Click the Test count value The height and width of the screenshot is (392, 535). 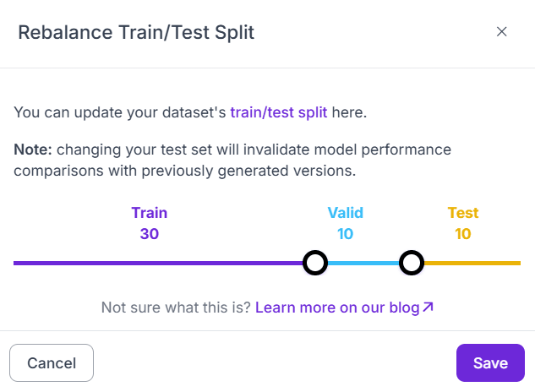(x=463, y=234)
